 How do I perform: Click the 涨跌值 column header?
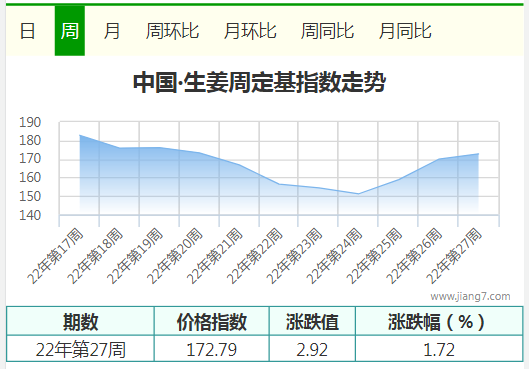[312, 321]
